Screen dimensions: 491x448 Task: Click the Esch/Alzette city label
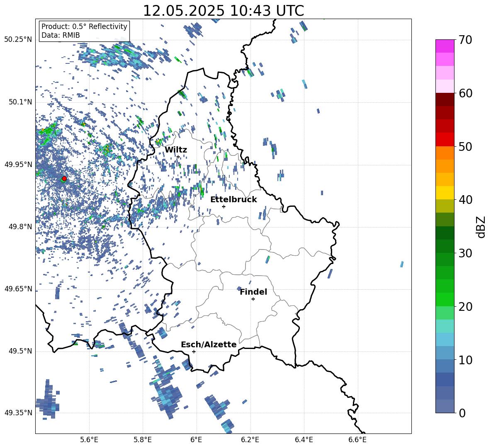(x=209, y=344)
